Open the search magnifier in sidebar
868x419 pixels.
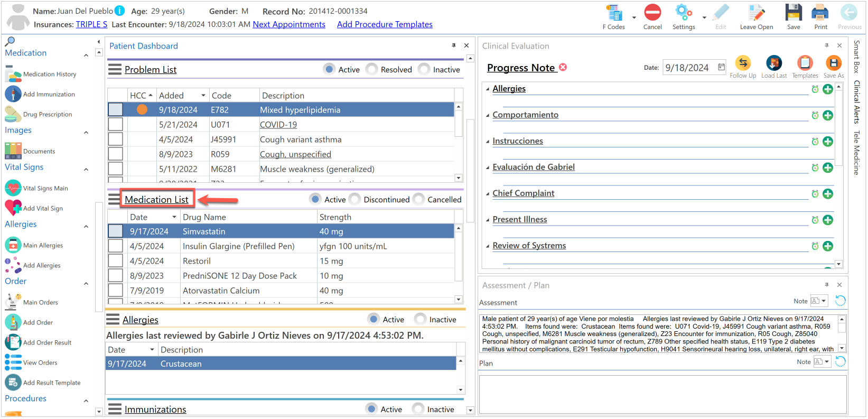tap(10, 41)
